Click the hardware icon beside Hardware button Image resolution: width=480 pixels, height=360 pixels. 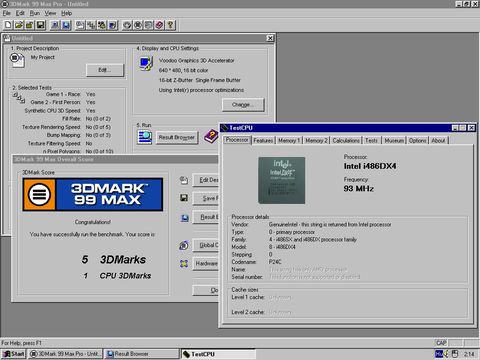click(184, 264)
